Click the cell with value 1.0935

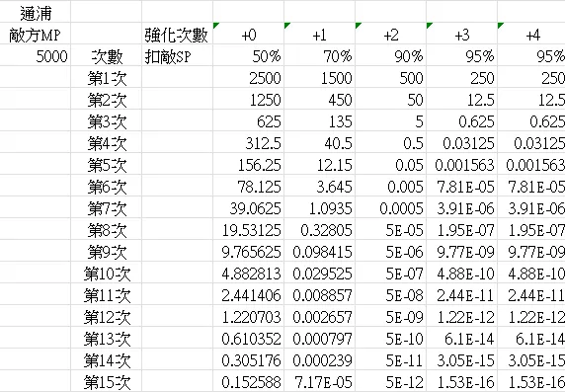[320, 207]
